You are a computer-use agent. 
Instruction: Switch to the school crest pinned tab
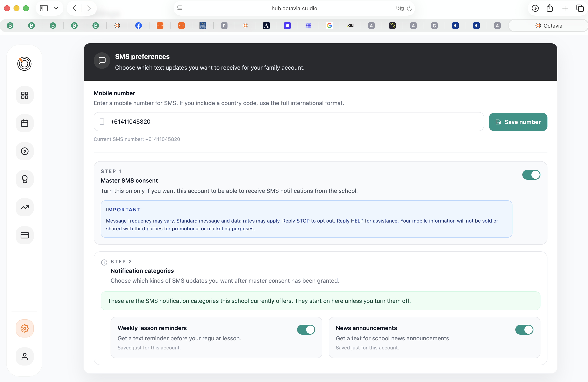click(x=203, y=26)
